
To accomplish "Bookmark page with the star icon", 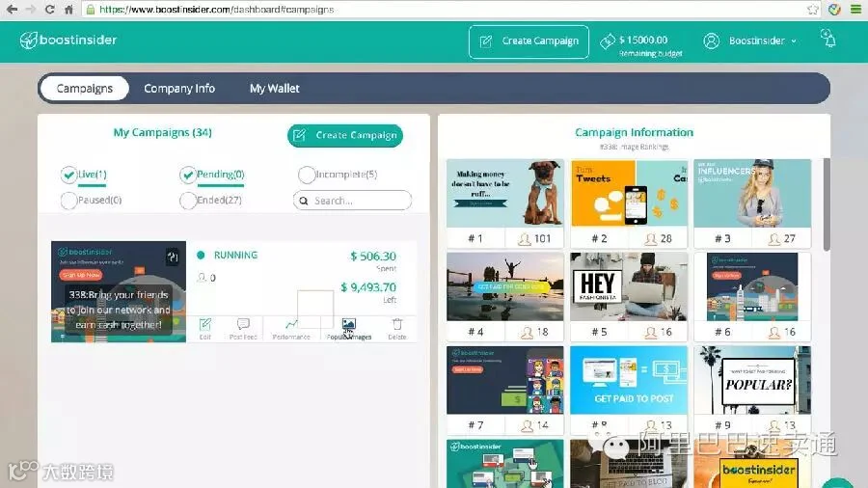I will coord(813,10).
